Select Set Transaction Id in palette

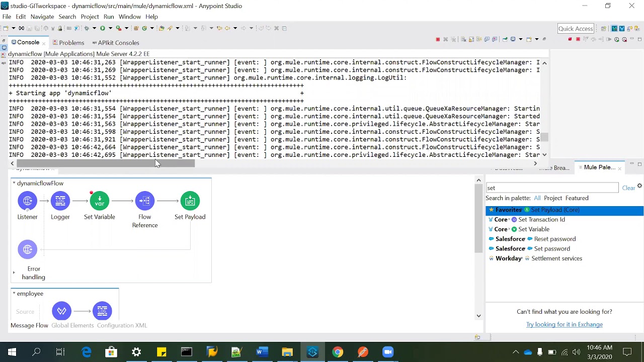pyautogui.click(x=565, y=219)
